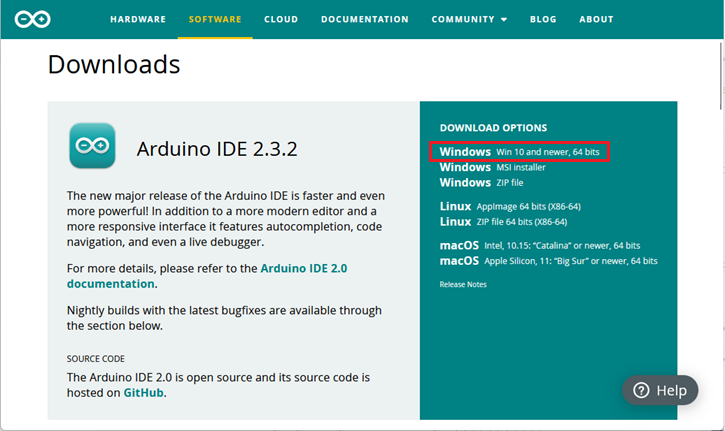Click the Arduino IDE 2.3.2 app icon
725x431 pixels.
(92, 147)
